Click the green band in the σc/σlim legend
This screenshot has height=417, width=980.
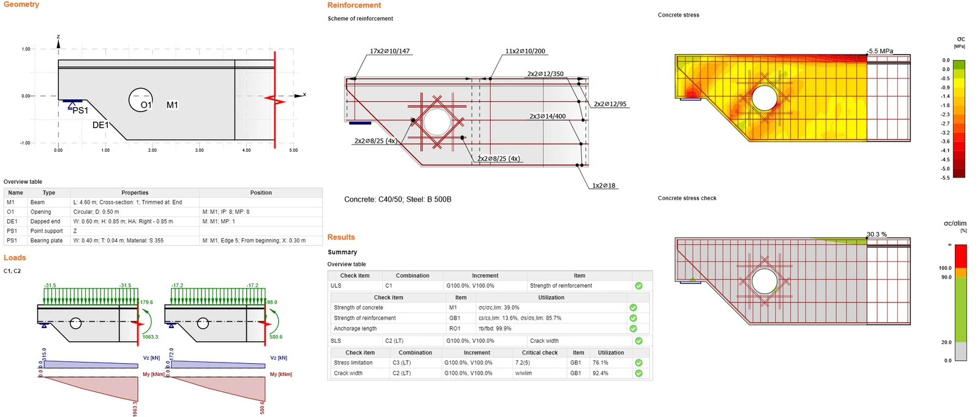[x=961, y=309]
